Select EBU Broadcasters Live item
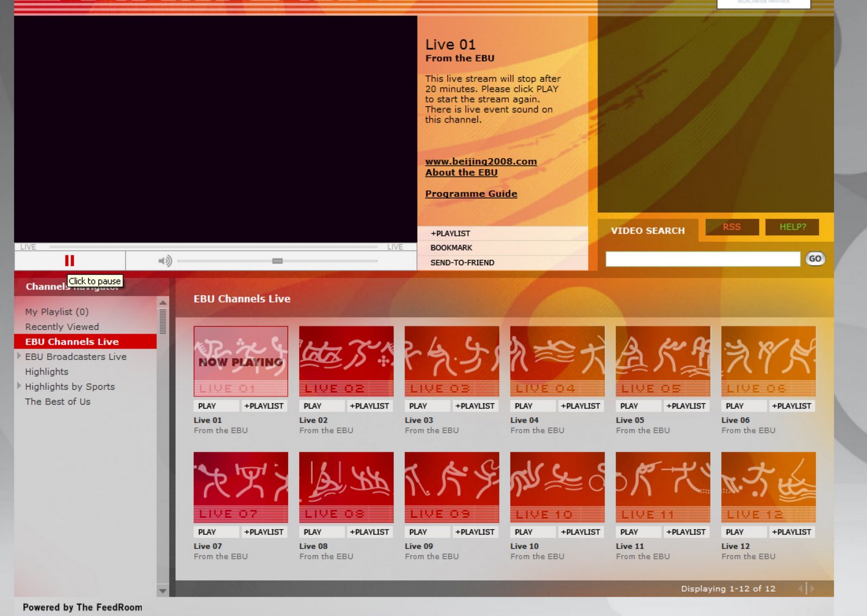This screenshot has height=616, width=867. 76,356
